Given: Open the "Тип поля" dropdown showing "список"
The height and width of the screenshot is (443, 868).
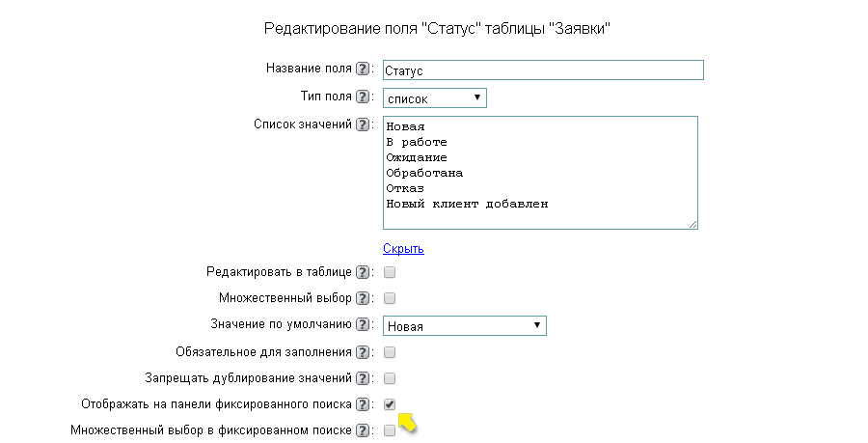Looking at the screenshot, I should coord(434,97).
